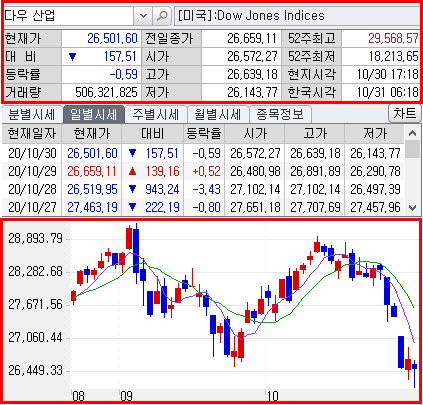Screen dimensions: 423x405
Task: Switch to the 분별시세 tab
Action: click(32, 115)
